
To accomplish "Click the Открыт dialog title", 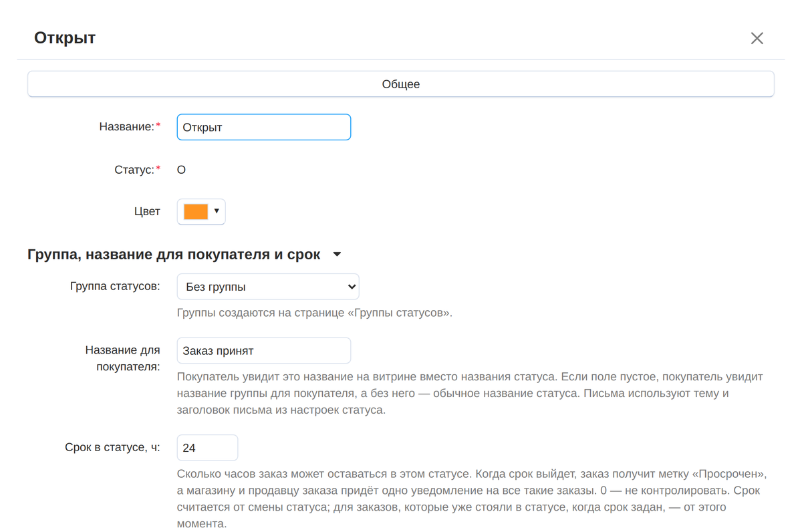I will tap(65, 38).
